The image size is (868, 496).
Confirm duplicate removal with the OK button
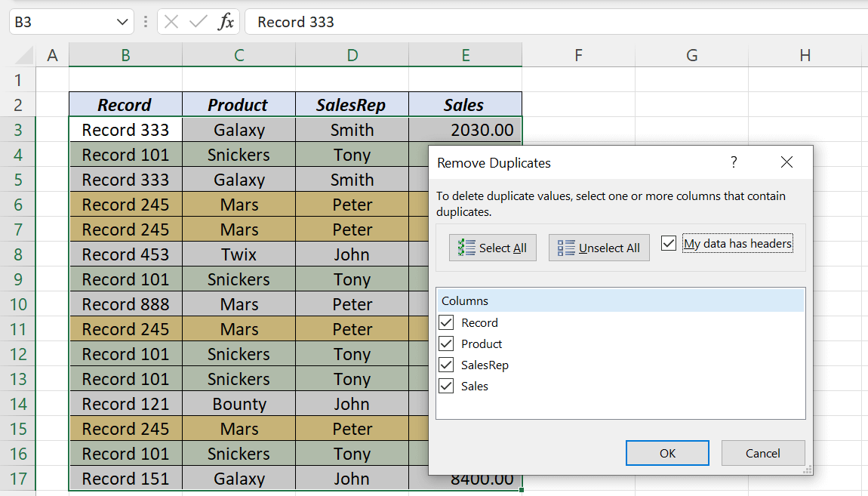(667, 453)
